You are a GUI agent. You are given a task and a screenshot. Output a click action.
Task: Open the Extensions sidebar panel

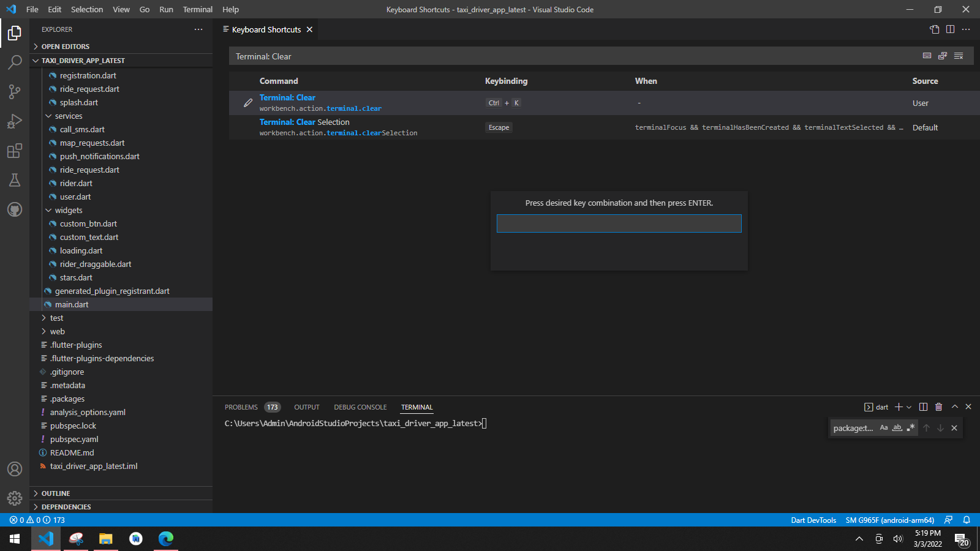15,151
